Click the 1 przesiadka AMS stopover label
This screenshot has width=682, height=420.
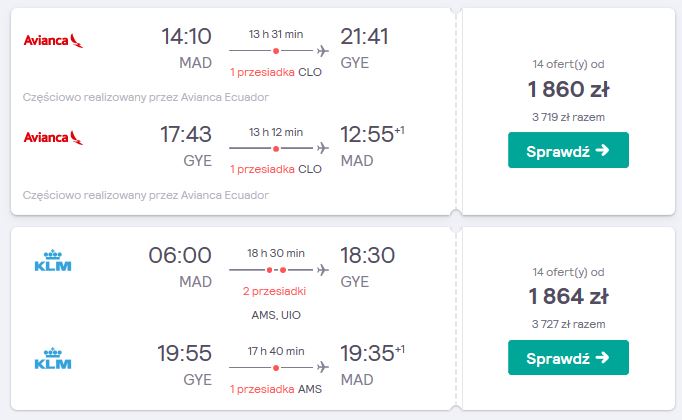click(276, 389)
